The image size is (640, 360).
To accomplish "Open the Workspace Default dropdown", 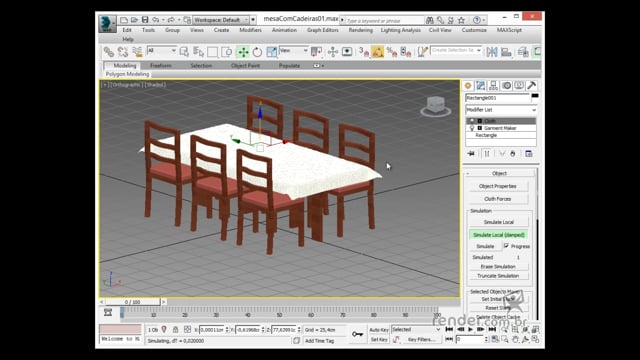I will click(x=221, y=20).
